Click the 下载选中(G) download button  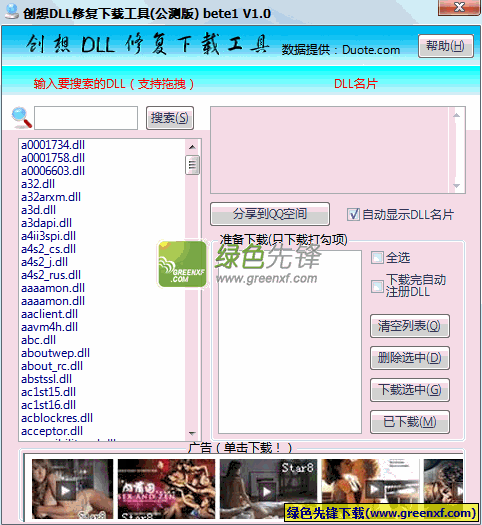(410, 390)
